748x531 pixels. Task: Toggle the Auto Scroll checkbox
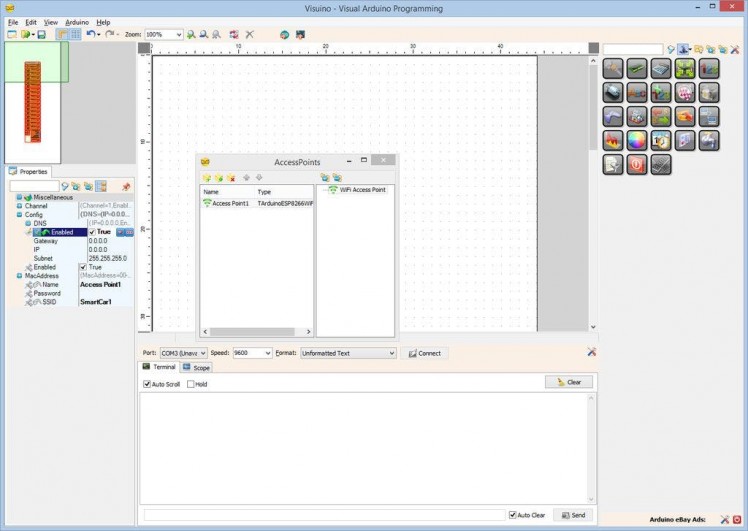(147, 384)
